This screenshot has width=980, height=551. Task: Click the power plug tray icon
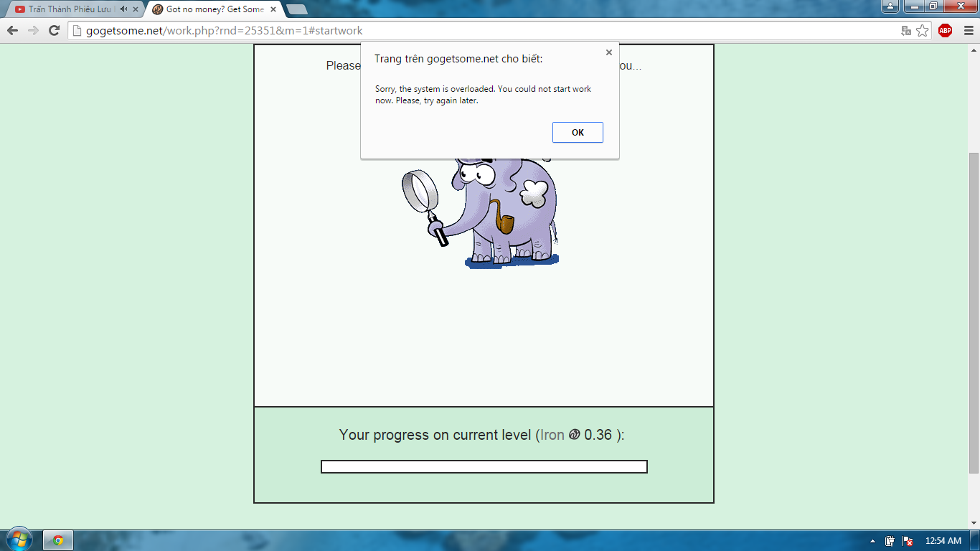(x=890, y=541)
